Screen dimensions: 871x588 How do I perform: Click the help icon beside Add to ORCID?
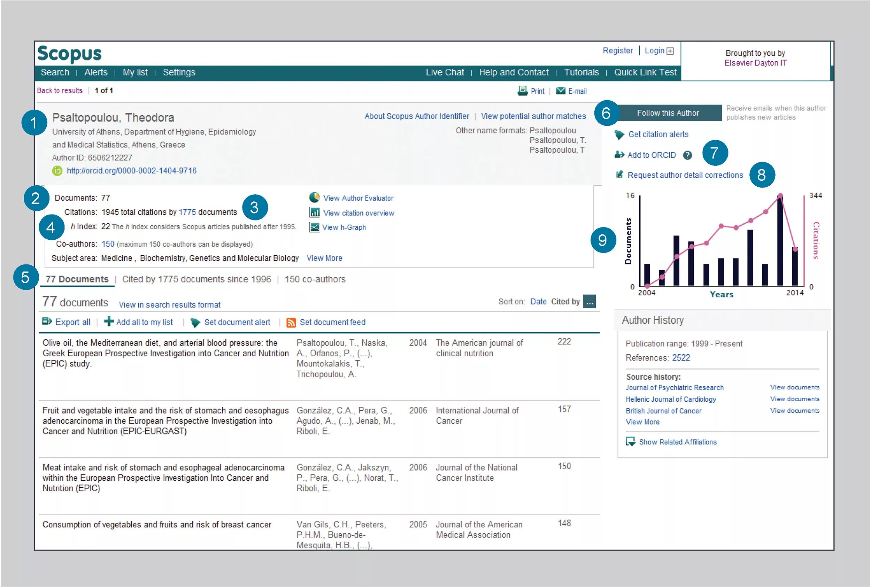pyautogui.click(x=687, y=155)
